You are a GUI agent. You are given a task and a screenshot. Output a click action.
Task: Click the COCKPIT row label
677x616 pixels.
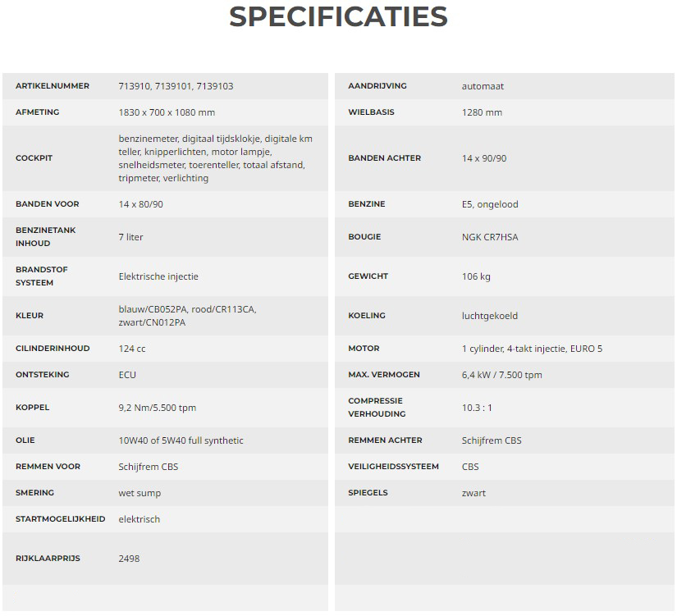tap(34, 158)
